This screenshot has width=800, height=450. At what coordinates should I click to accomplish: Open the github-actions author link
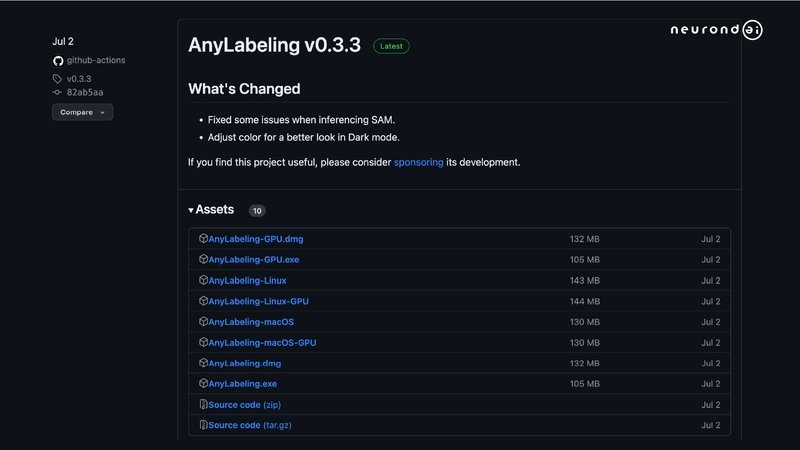[96, 60]
